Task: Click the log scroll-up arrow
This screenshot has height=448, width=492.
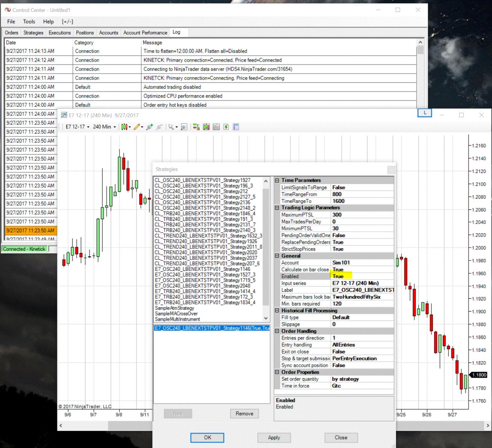Action: (420, 43)
